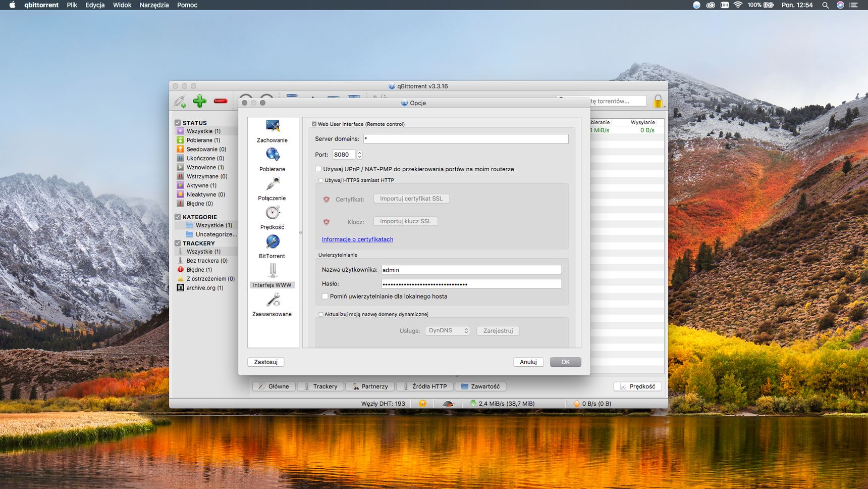Filter by Wznowione (1) status
Image resolution: width=868 pixels, height=489 pixels.
click(x=206, y=167)
